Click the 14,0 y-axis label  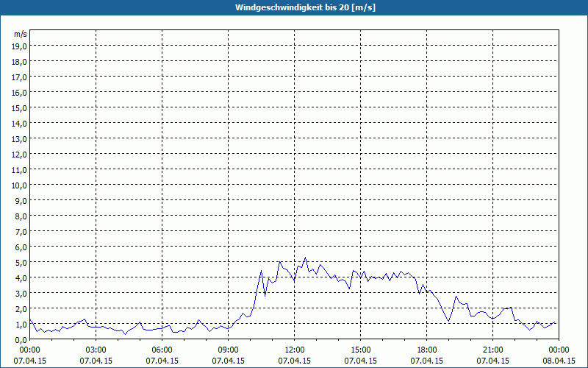[x=20, y=124]
